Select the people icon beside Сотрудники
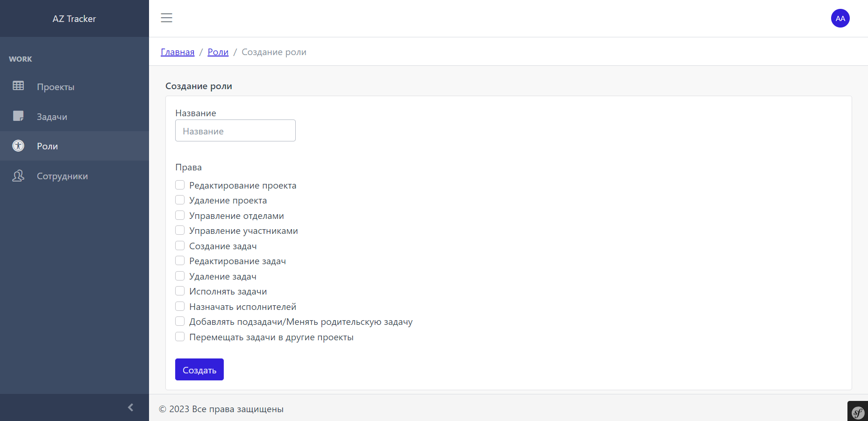Screen dimensions: 868x421 pos(18,176)
